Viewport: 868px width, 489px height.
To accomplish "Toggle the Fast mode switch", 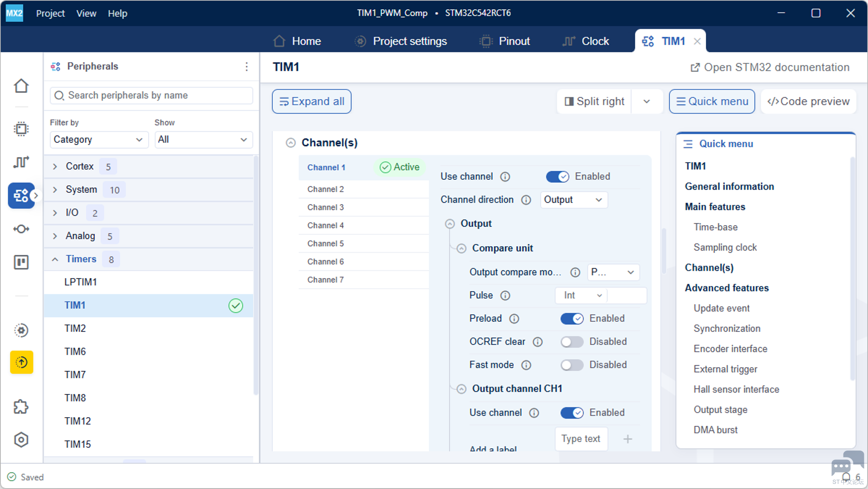I will pyautogui.click(x=572, y=365).
